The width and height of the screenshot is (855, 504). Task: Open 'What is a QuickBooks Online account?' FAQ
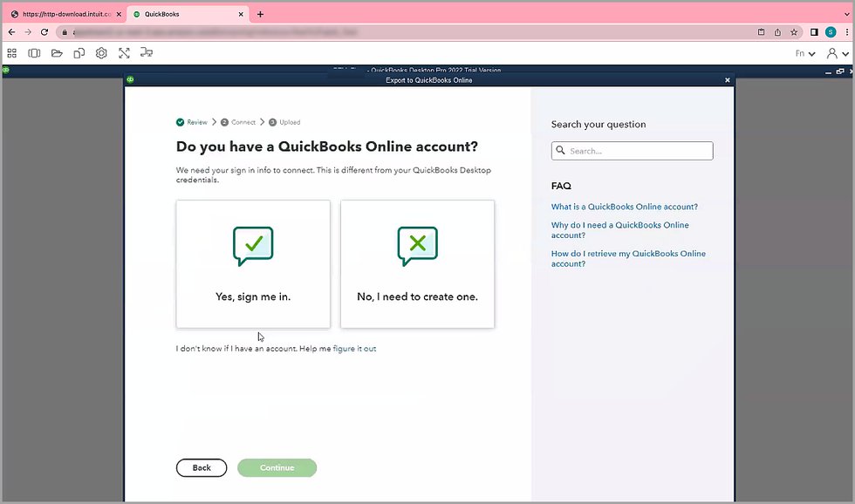point(624,207)
